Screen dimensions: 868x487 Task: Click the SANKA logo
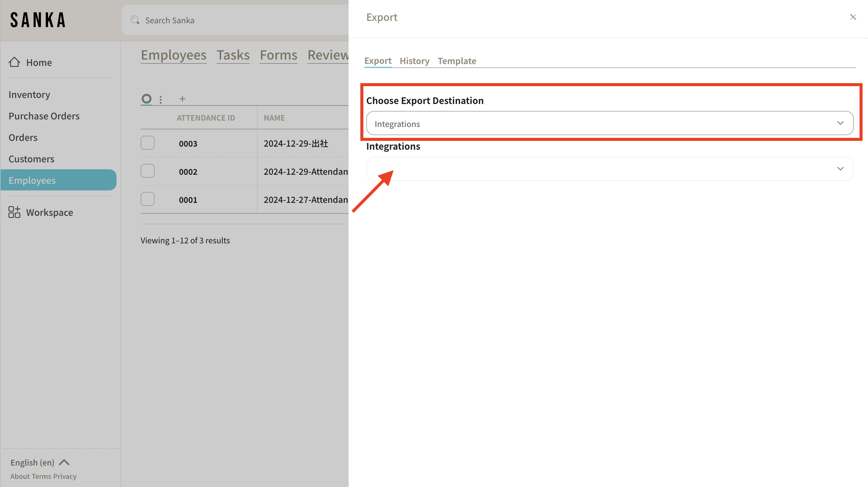pyautogui.click(x=38, y=20)
